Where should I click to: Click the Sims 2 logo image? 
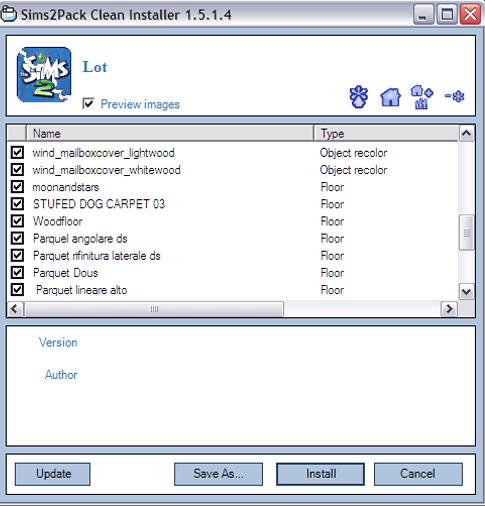click(x=44, y=75)
